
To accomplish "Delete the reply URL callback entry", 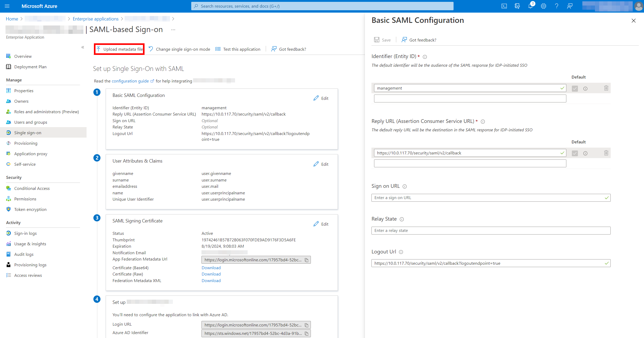I will tap(606, 153).
